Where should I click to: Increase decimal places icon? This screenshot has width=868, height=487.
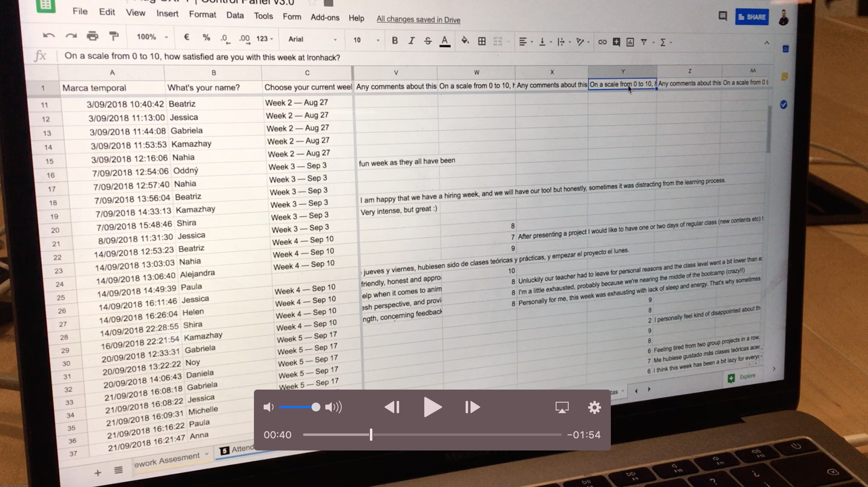click(x=245, y=39)
